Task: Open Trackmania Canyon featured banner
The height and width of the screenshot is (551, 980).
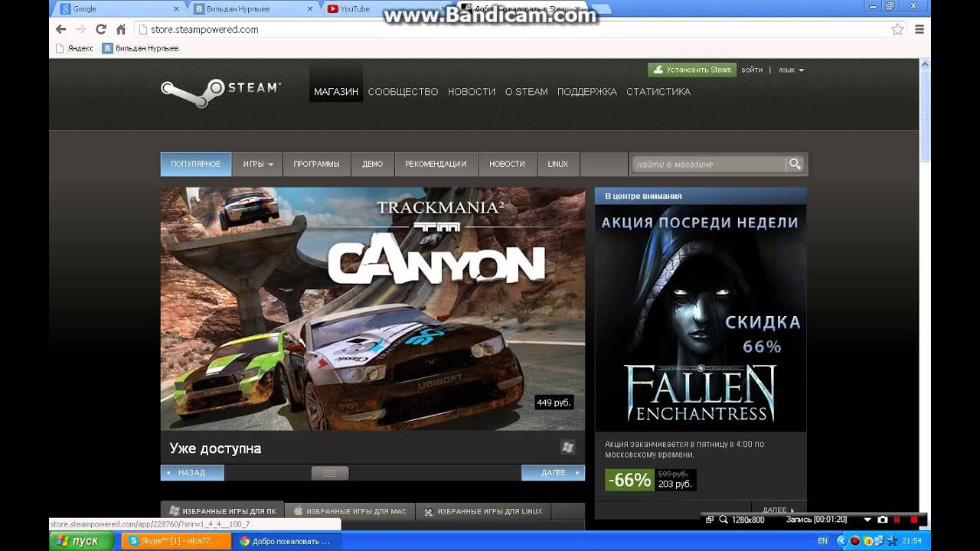Action: [x=372, y=308]
